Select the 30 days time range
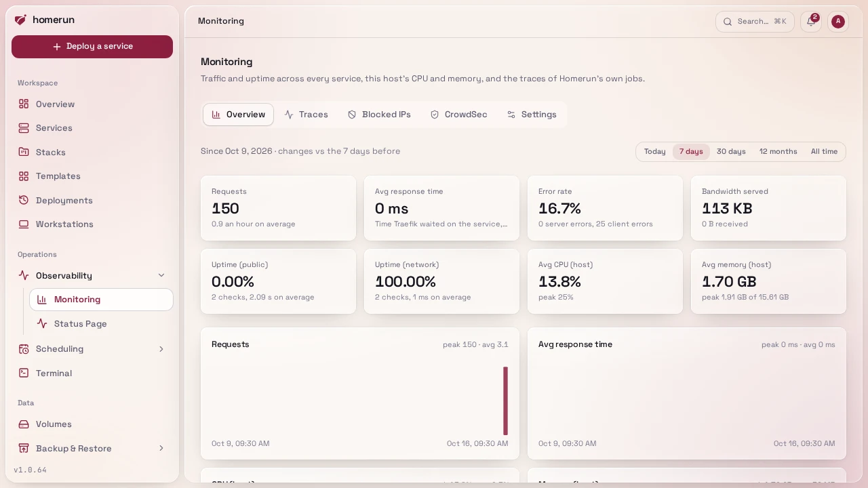The image size is (868, 488). click(731, 152)
